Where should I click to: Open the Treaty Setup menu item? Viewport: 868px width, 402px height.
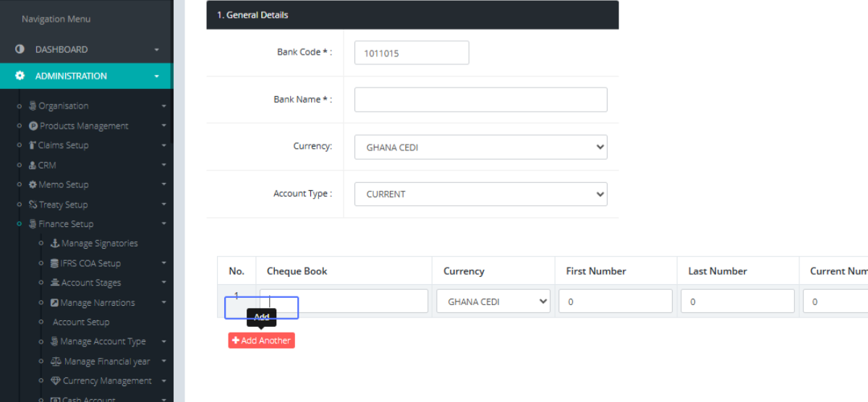click(x=63, y=205)
